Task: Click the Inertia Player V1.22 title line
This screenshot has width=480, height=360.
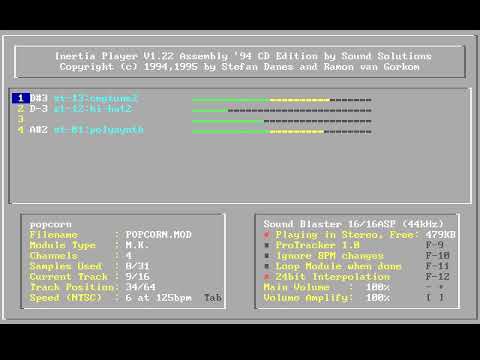Action: click(x=243, y=56)
